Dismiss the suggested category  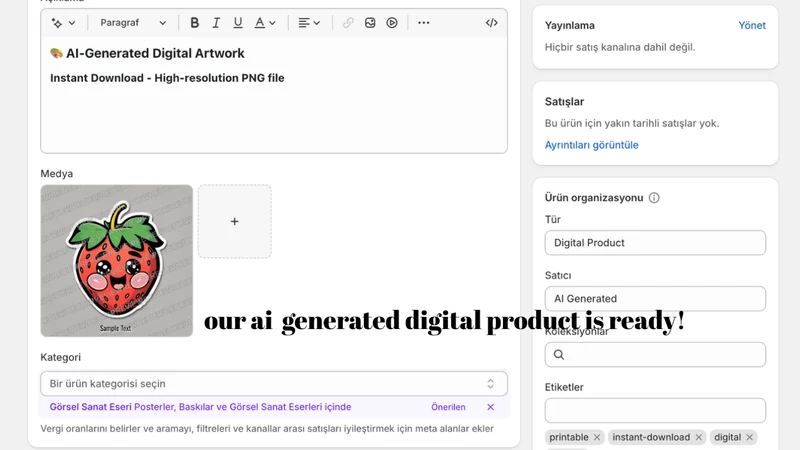coord(490,407)
